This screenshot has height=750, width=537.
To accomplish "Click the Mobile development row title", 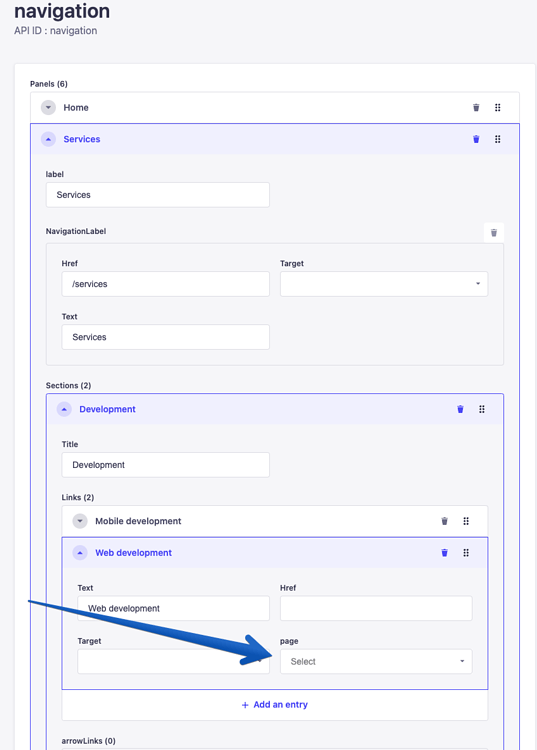I will point(138,521).
